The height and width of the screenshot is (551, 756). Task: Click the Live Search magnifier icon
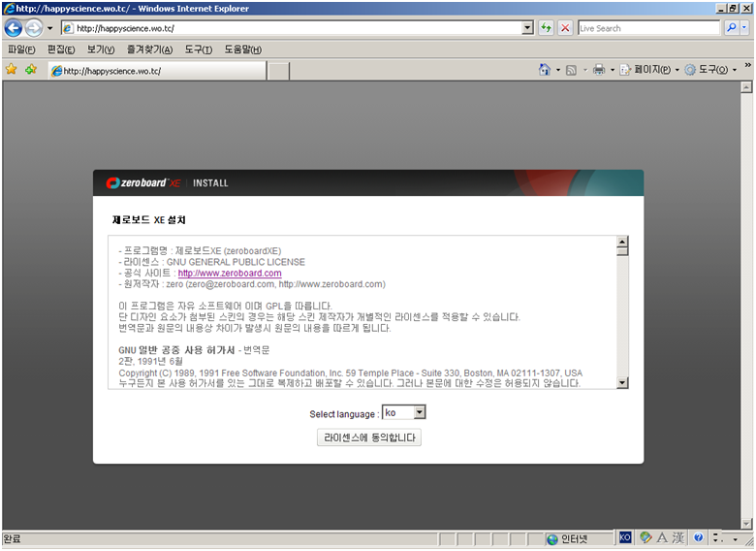[732, 28]
